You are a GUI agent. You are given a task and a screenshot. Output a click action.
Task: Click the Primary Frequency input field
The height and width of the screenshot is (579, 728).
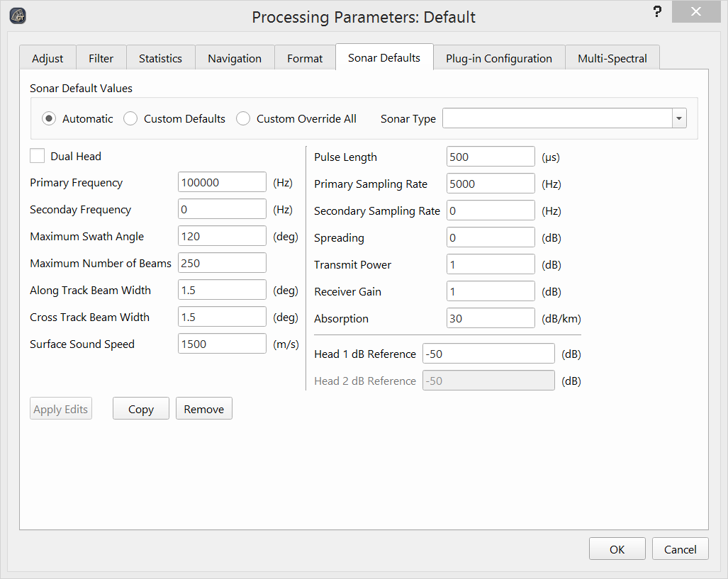[222, 183]
